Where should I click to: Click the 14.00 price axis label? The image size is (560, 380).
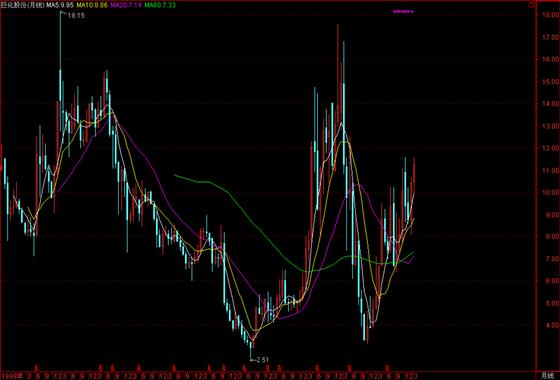[x=550, y=104]
